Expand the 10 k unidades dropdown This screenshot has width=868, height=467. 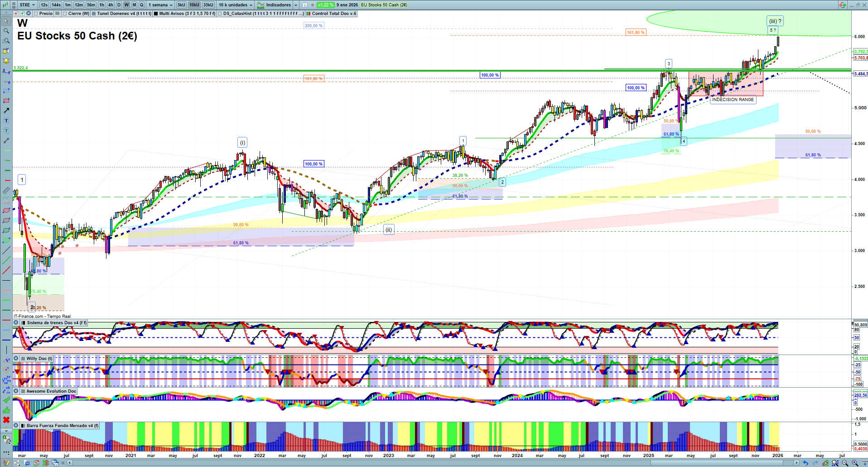click(236, 5)
